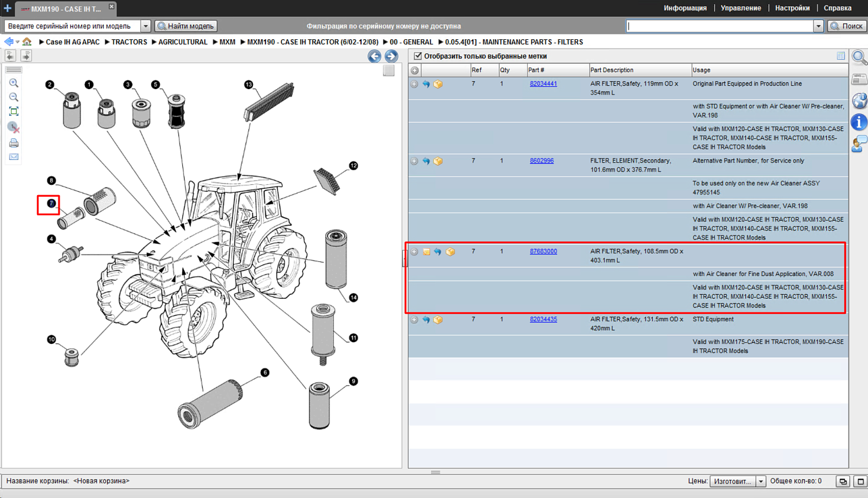Screen dimensions: 868x498
Task: Go to the previous diagram page
Action: pyautogui.click(x=374, y=56)
